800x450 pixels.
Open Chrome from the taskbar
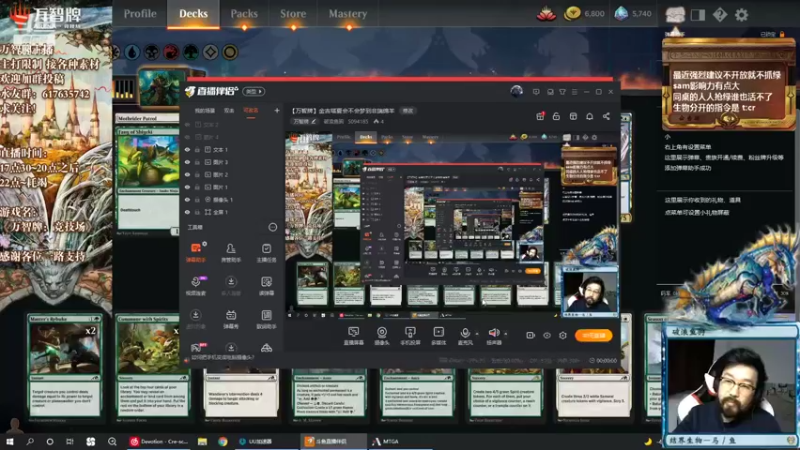[x=222, y=441]
